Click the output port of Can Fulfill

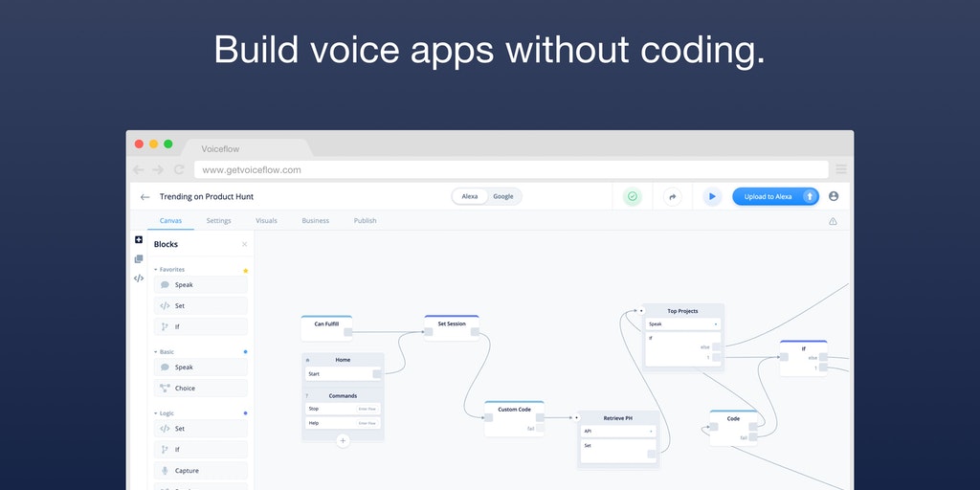[348, 332]
